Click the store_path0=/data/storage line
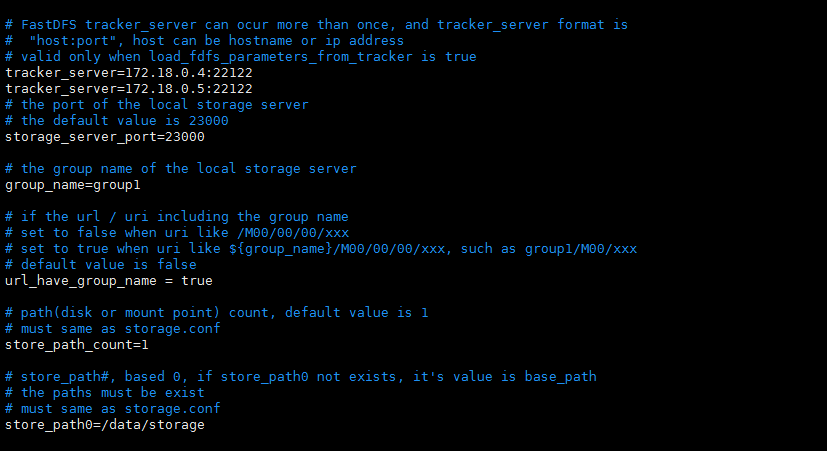The width and height of the screenshot is (827, 451). pyautogui.click(x=105, y=425)
